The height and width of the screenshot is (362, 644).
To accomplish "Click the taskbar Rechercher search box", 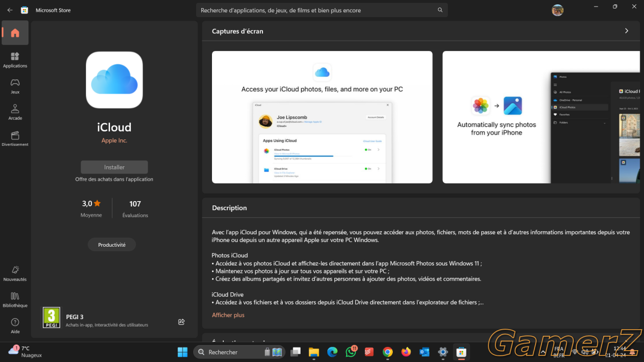I will coord(239,352).
